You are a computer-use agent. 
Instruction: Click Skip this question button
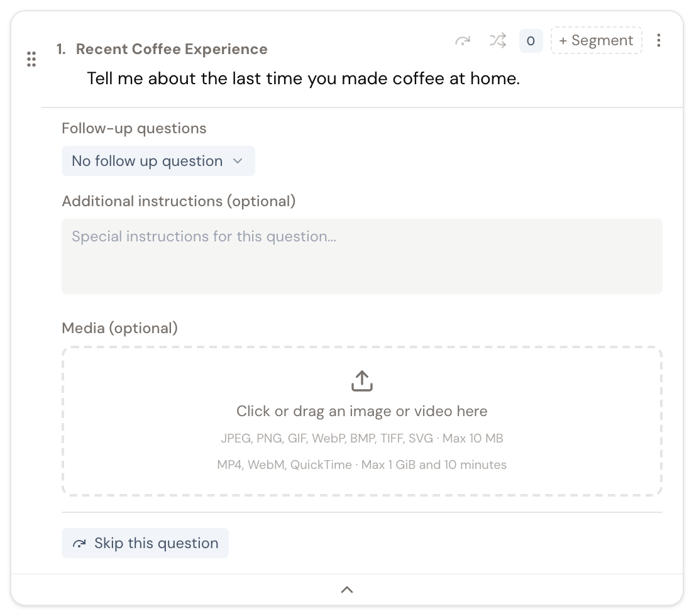pos(145,543)
